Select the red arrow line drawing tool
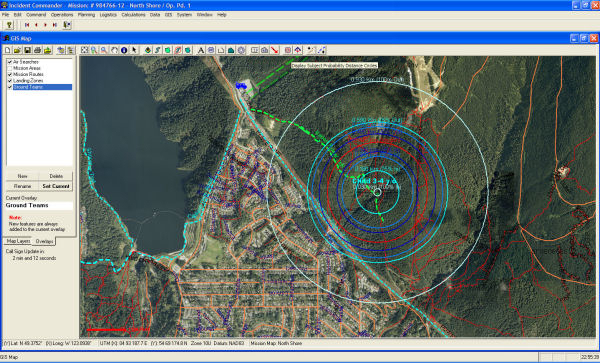Screen dimensions: 600x363 pyautogui.click(x=274, y=50)
